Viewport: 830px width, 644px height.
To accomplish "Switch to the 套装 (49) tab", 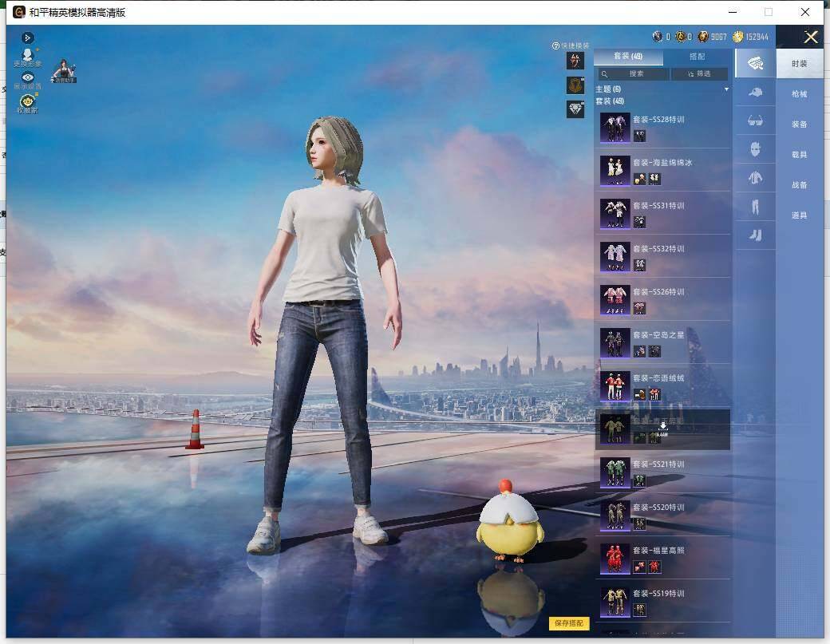I will click(628, 57).
